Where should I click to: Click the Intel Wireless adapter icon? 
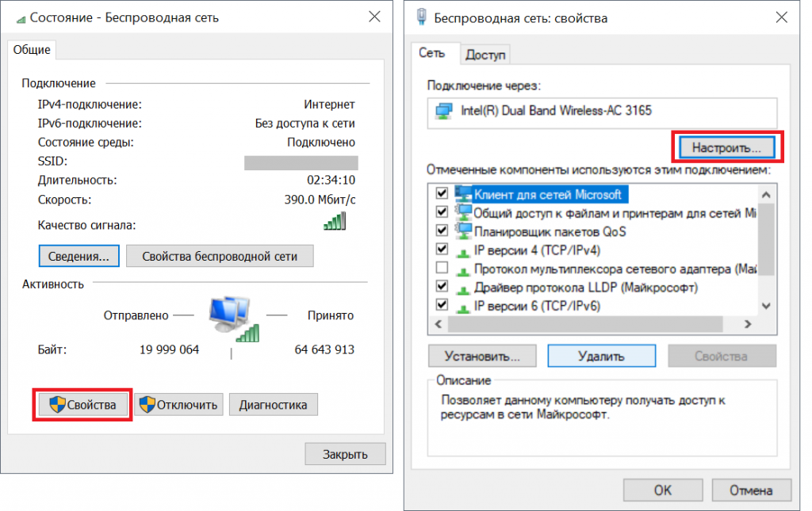[x=444, y=111]
